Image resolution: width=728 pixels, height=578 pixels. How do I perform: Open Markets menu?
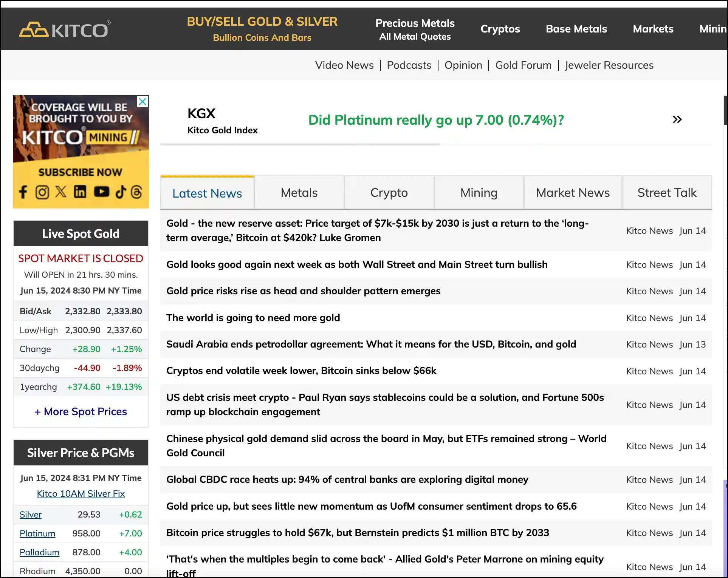tap(653, 29)
